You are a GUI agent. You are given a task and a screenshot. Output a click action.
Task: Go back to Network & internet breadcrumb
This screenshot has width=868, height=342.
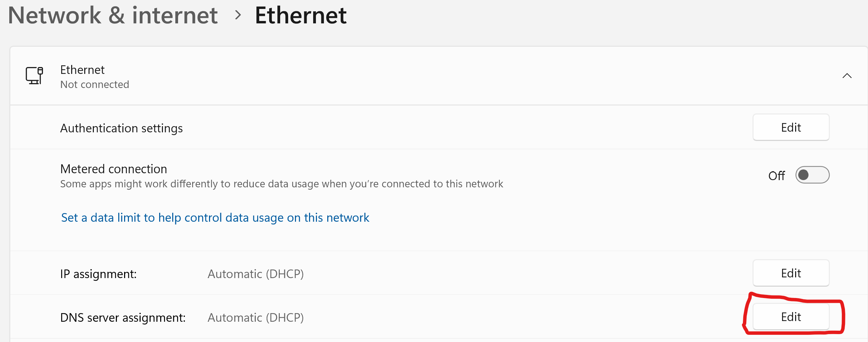(113, 15)
